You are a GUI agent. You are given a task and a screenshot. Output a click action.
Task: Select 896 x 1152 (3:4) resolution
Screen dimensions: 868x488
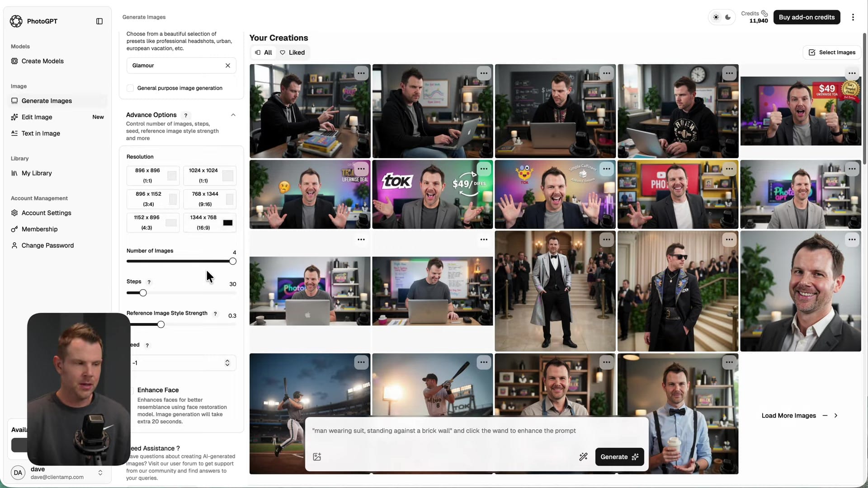pos(153,199)
